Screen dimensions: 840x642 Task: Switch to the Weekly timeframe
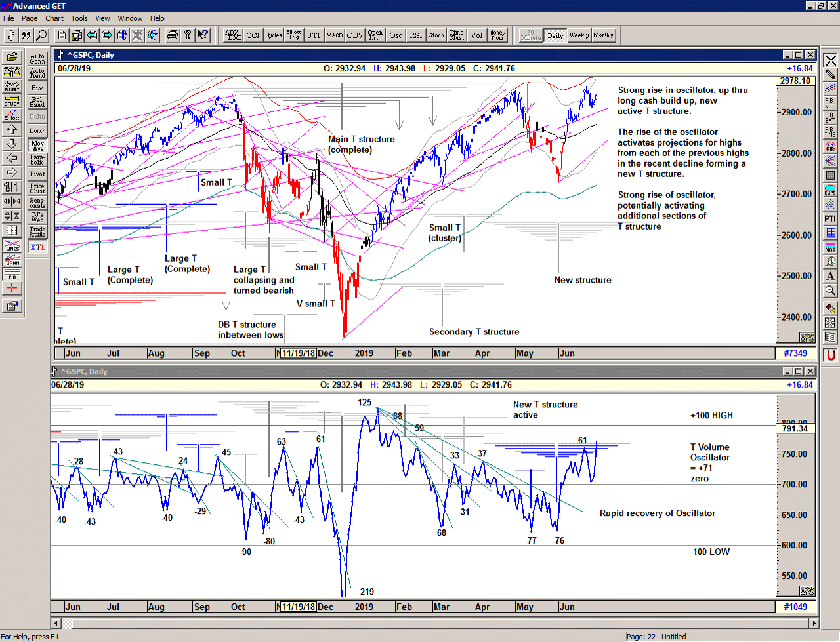(580, 35)
